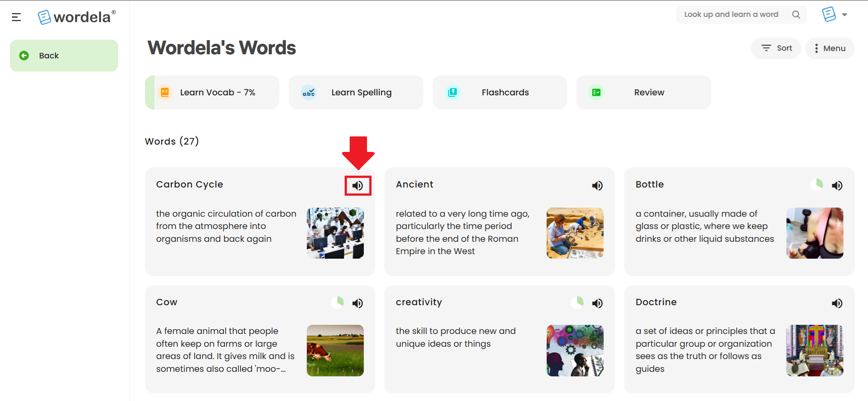Click Bottle progress pie indicator
868x401 pixels.
[817, 185]
